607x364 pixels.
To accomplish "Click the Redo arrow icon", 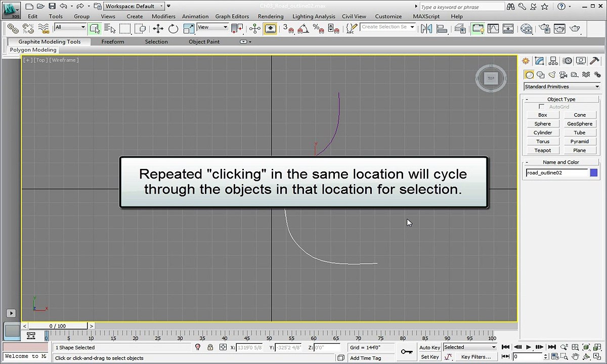I will [80, 6].
